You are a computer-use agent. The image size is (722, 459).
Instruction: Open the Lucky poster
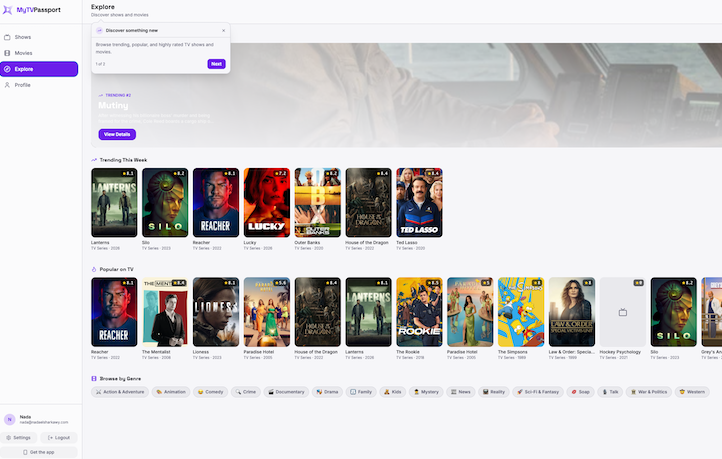267,203
